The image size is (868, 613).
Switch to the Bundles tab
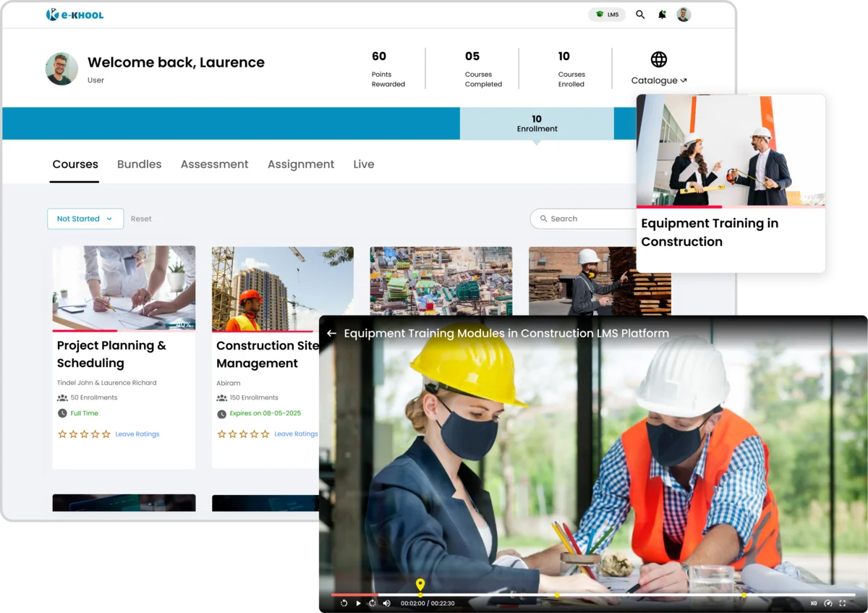[x=139, y=164]
